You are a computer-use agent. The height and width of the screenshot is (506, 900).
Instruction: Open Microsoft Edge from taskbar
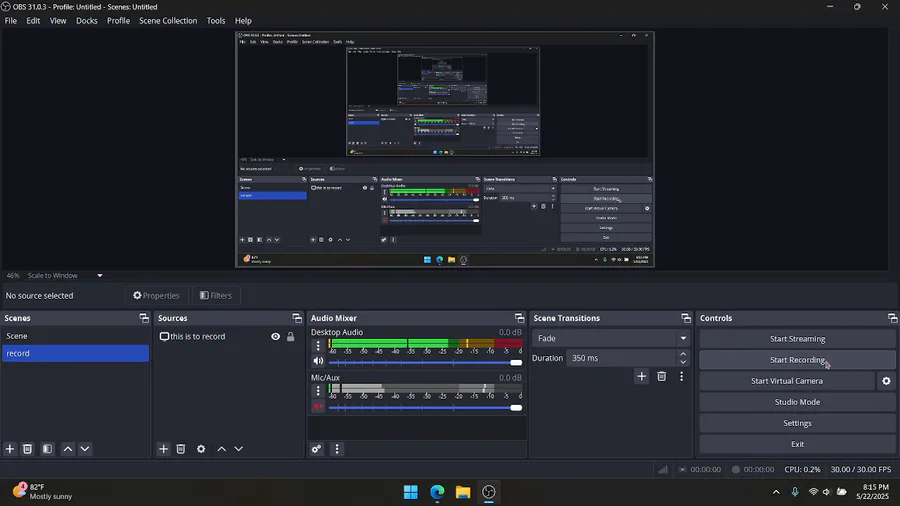point(437,492)
